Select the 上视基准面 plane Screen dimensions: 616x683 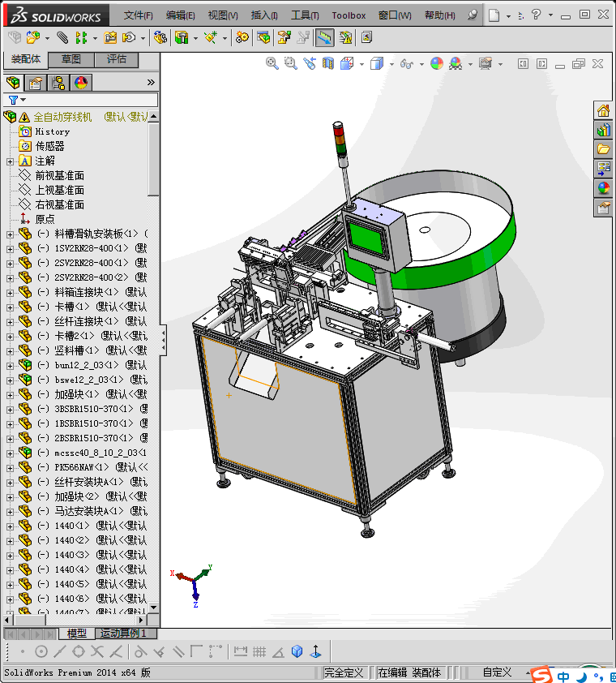(60, 191)
